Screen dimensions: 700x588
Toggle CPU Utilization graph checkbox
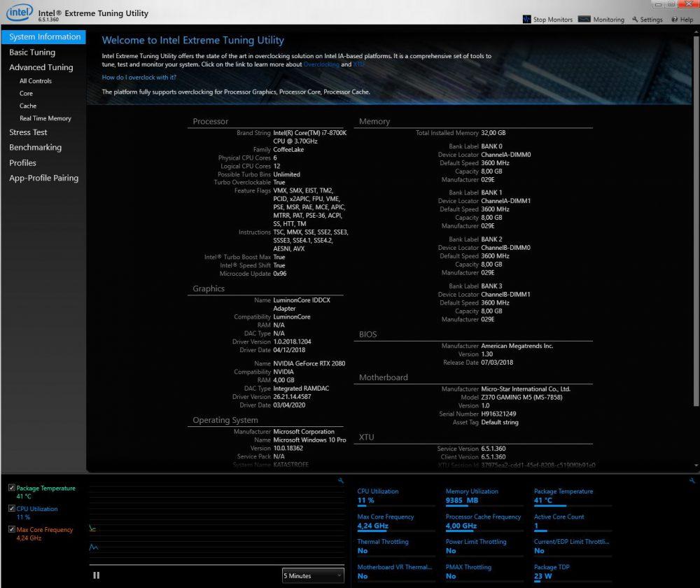12,508
